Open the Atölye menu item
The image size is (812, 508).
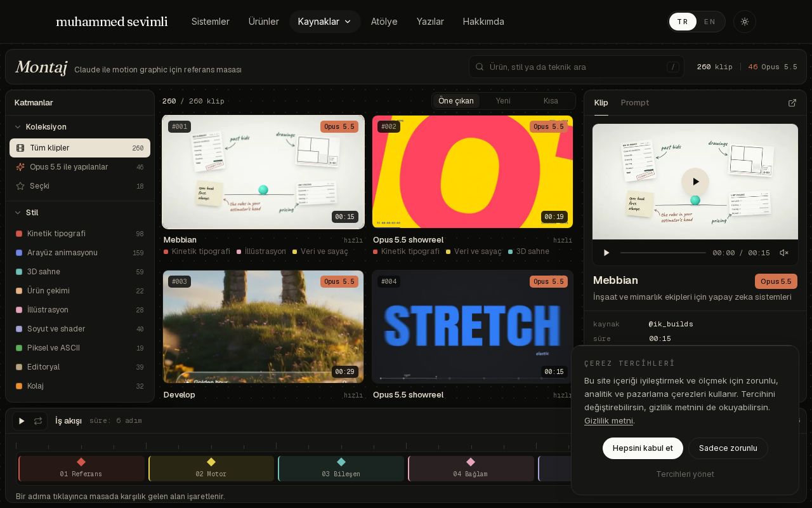pos(384,22)
